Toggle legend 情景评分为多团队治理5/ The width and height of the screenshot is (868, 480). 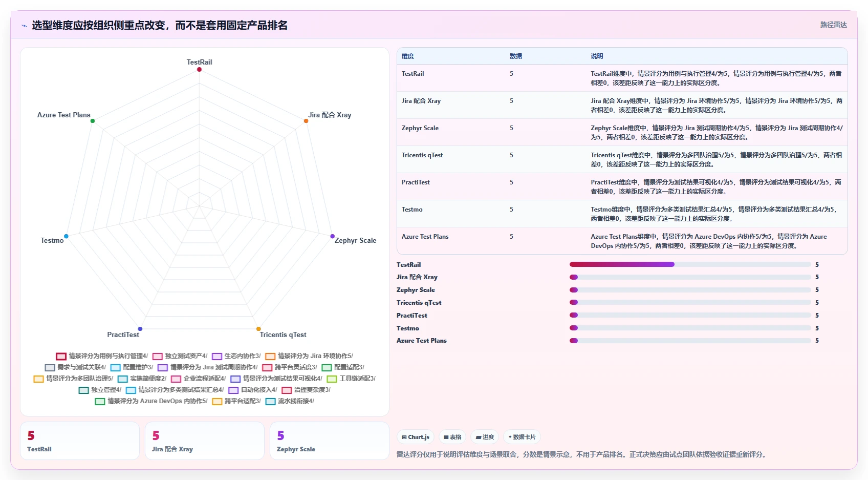tap(73, 379)
